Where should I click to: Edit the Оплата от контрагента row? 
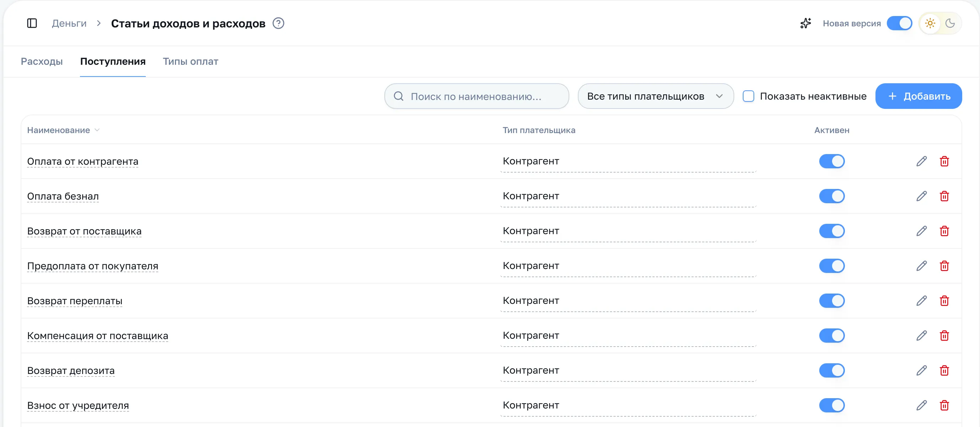pyautogui.click(x=921, y=161)
